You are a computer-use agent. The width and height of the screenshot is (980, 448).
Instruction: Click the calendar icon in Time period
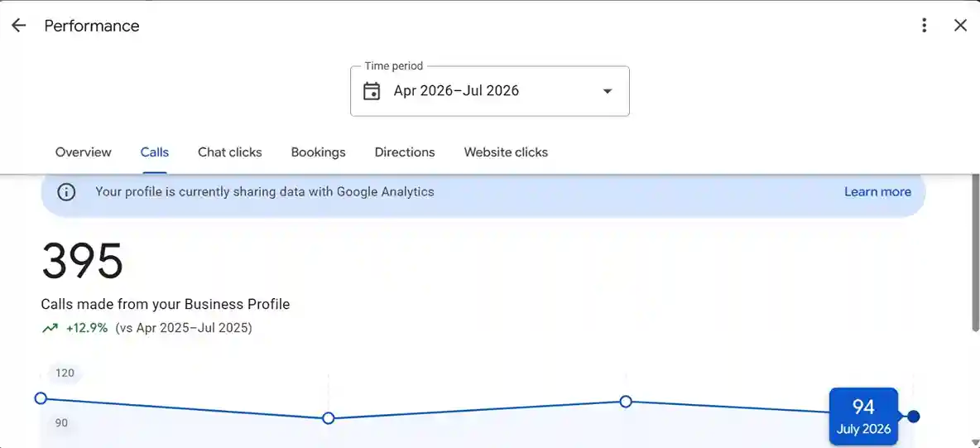point(372,91)
